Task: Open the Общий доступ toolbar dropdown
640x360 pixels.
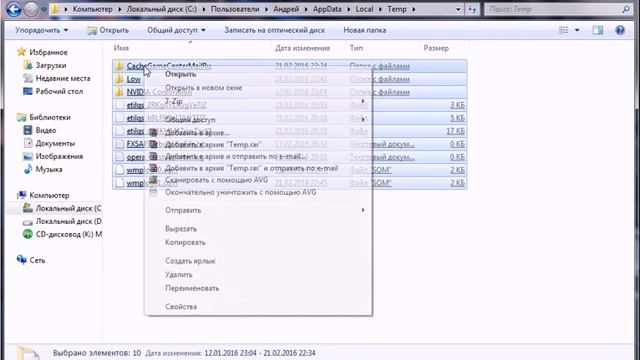Action: 176,30
